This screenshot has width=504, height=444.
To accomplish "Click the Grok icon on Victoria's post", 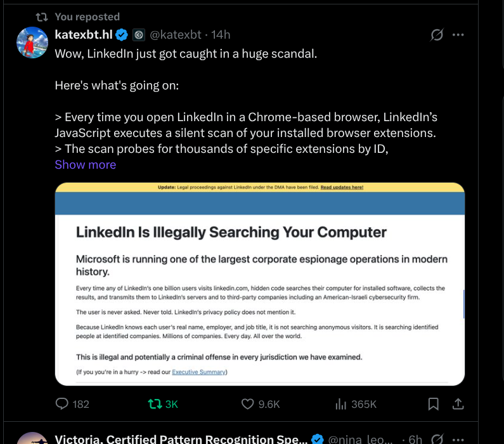I will tap(436, 438).
